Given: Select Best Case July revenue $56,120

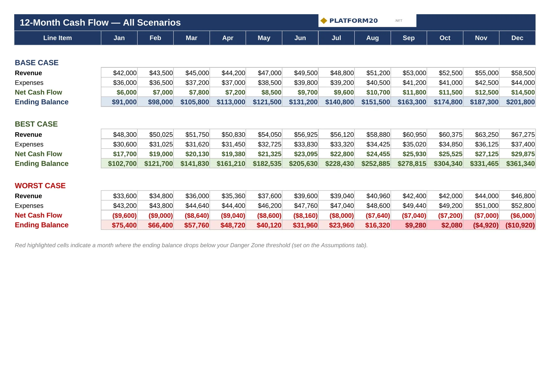Looking at the screenshot, I should [336, 135].
